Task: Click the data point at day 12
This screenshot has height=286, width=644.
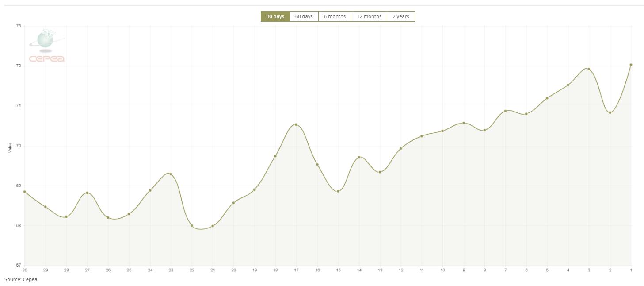Action: [x=401, y=148]
